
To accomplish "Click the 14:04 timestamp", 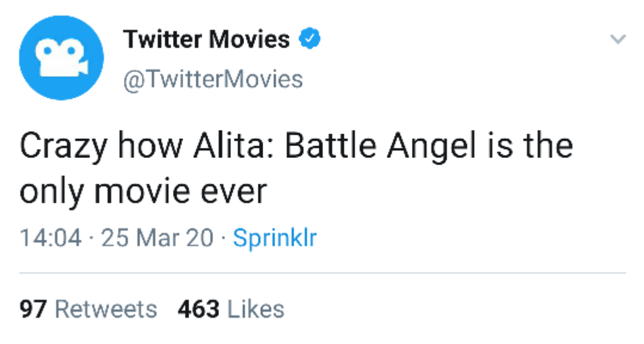I will point(50,238).
